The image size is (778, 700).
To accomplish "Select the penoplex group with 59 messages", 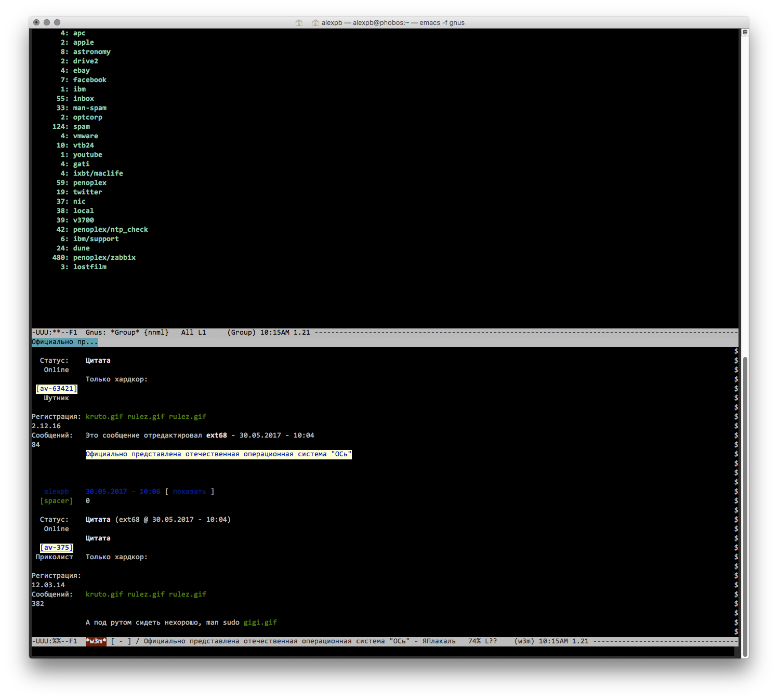I will pos(89,183).
